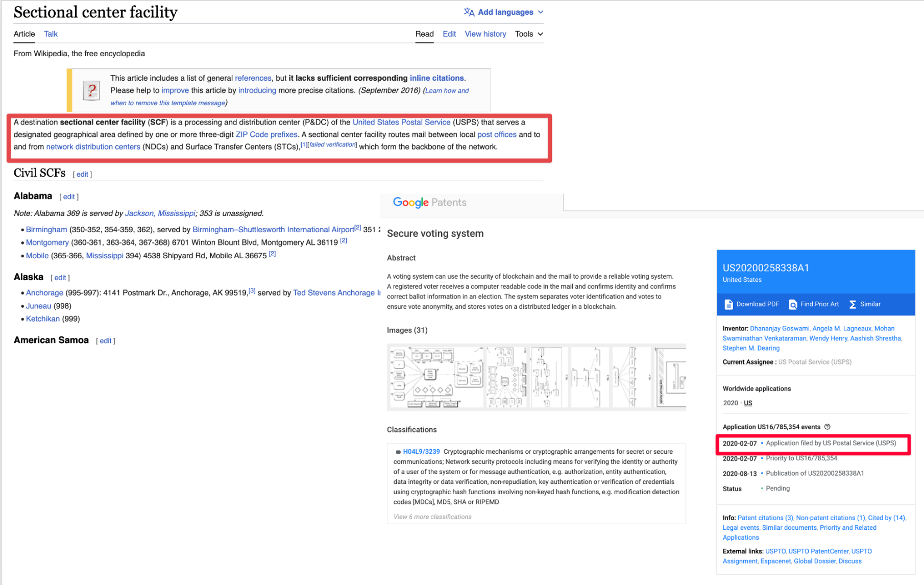Click the Download PDF document icon

(x=728, y=304)
